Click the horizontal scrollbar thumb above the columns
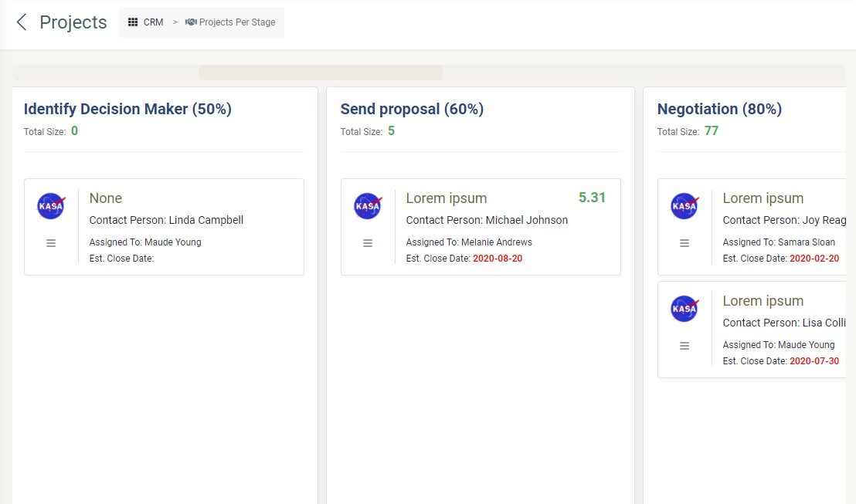 321,73
